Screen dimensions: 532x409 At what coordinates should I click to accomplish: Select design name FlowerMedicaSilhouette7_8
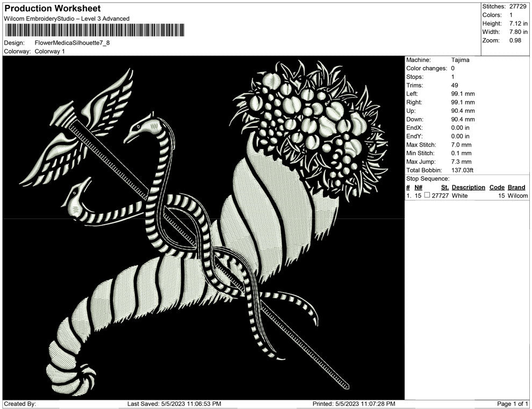72,43
